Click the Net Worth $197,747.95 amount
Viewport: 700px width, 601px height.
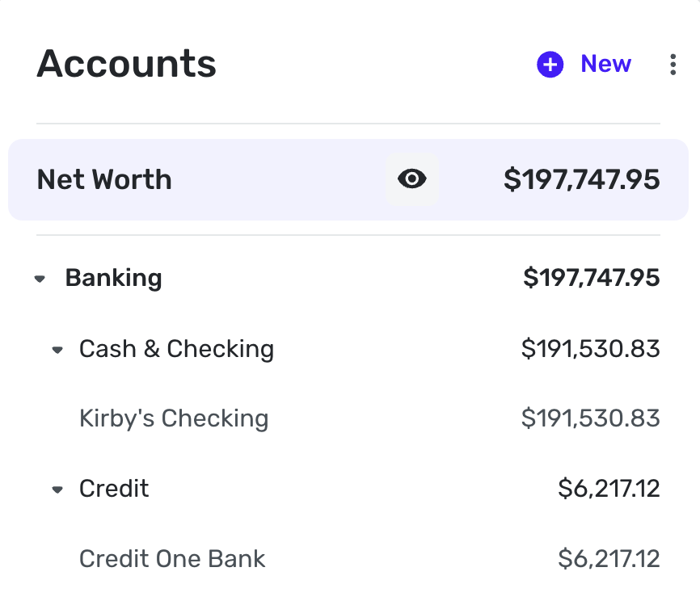(581, 179)
